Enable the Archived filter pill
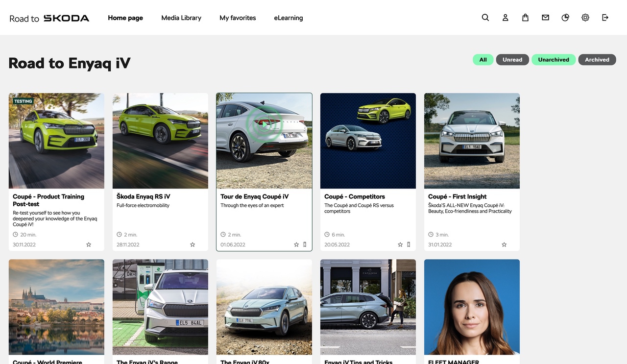 pyautogui.click(x=597, y=60)
